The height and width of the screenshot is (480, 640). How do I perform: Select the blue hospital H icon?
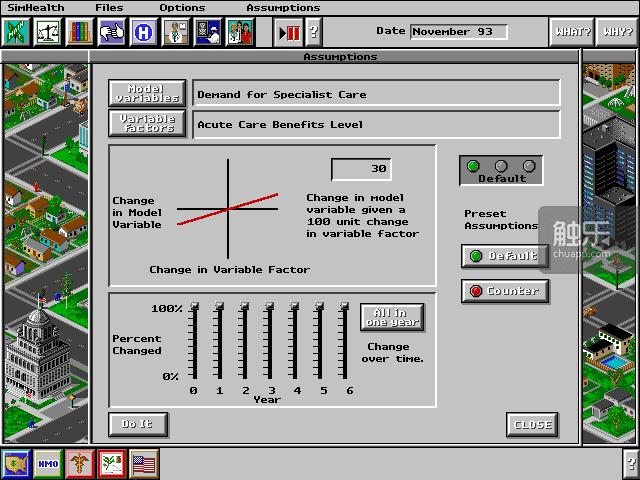click(x=144, y=32)
